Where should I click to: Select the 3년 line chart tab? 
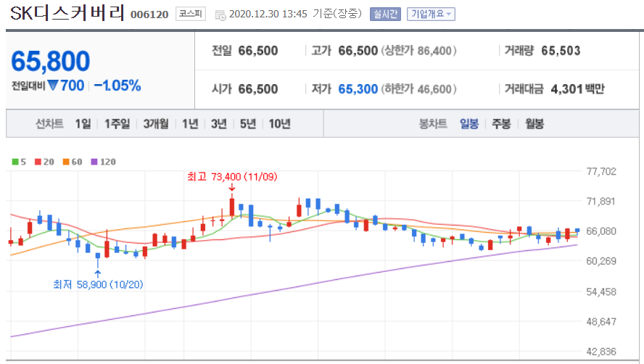(219, 123)
